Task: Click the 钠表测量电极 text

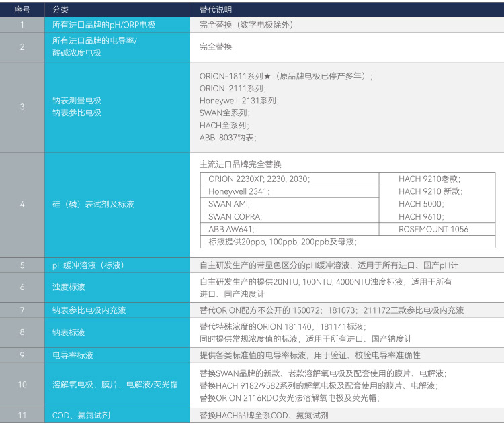Action: click(77, 101)
